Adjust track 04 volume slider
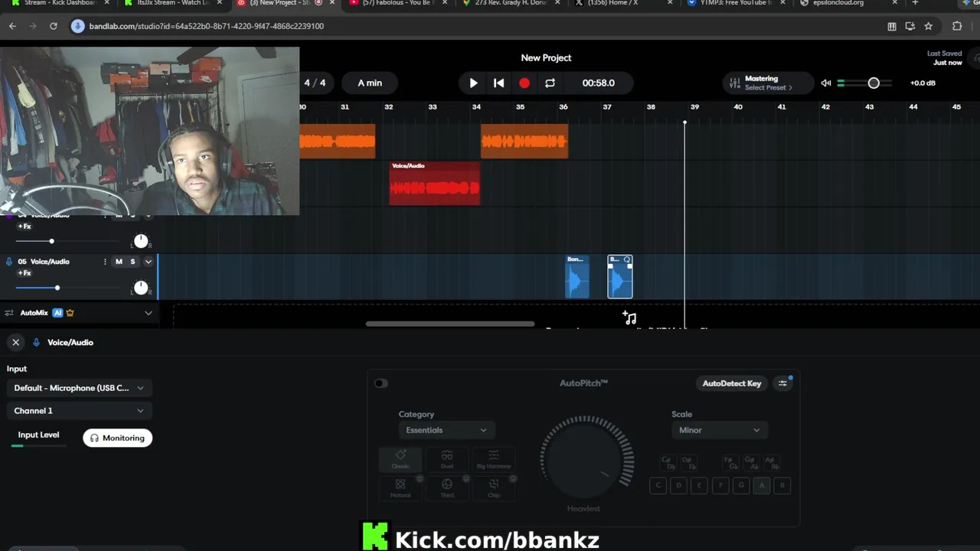 (x=51, y=241)
